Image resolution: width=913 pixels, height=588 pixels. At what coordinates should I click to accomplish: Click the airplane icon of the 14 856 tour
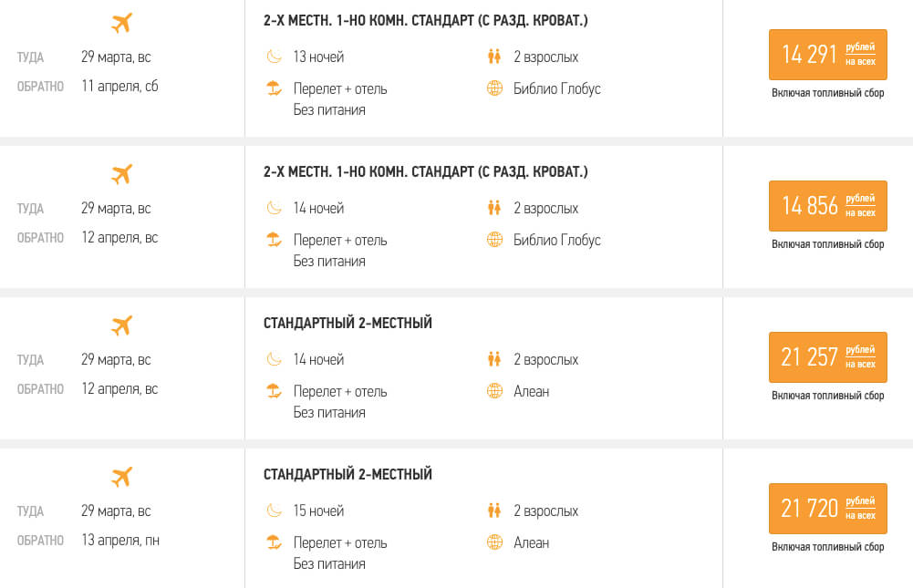[x=121, y=174]
